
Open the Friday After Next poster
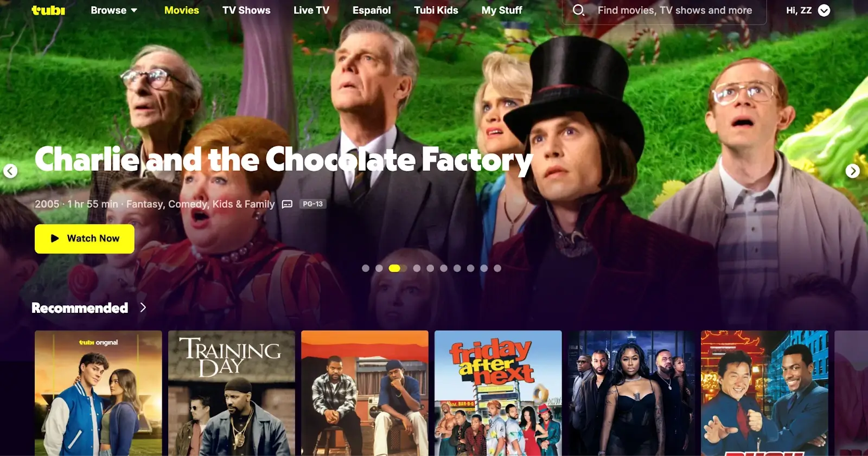(498, 393)
